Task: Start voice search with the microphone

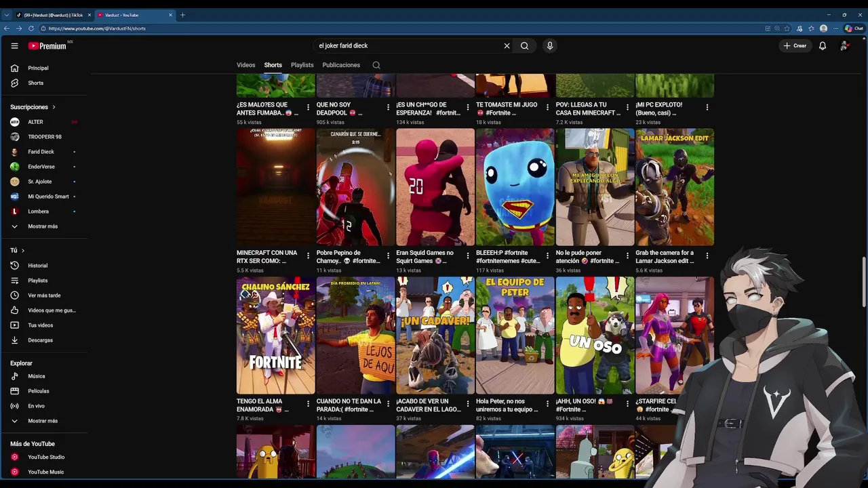Action: tap(550, 45)
